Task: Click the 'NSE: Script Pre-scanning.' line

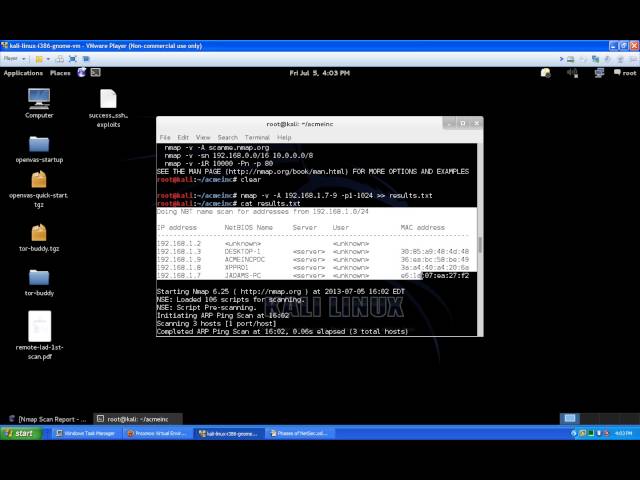Action: coord(207,307)
